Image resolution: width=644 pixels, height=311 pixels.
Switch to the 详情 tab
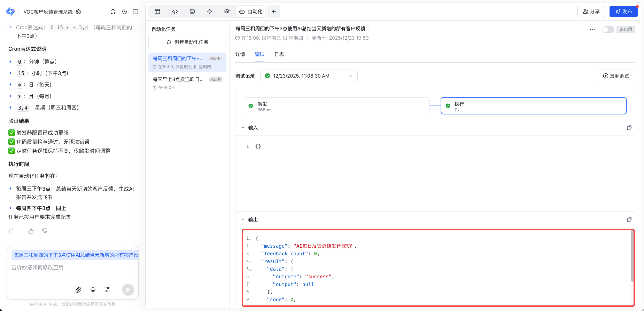(240, 54)
